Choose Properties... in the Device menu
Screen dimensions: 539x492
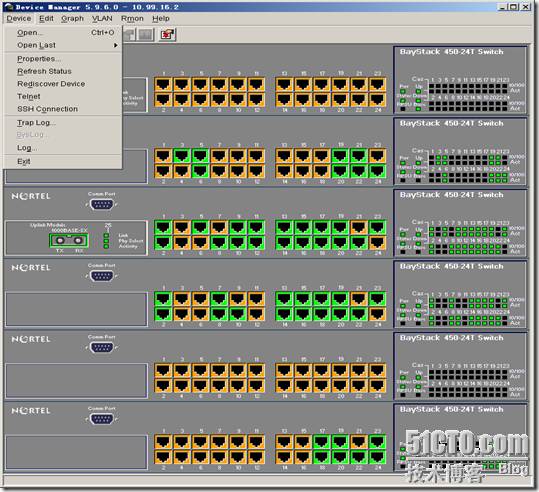click(63, 59)
